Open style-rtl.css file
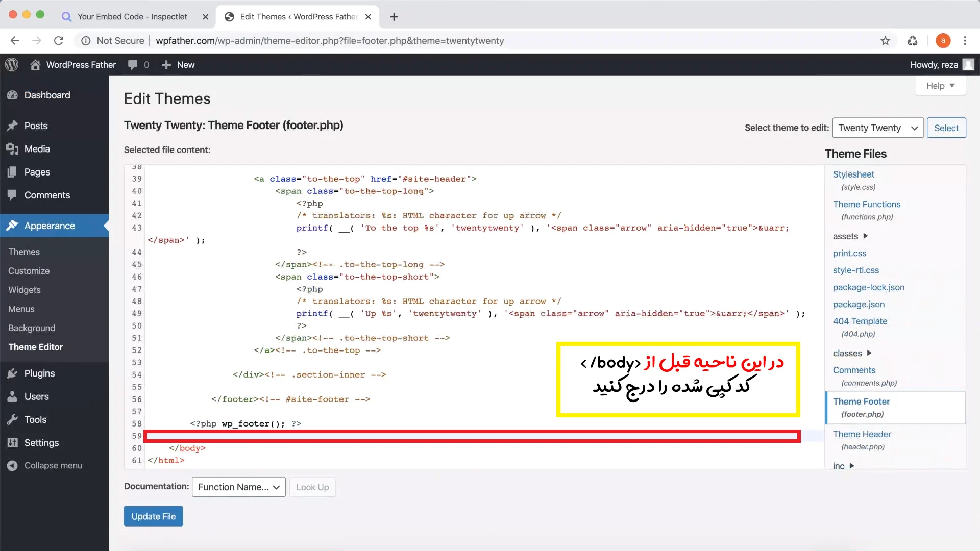This screenshot has width=980, height=551. coord(856,270)
